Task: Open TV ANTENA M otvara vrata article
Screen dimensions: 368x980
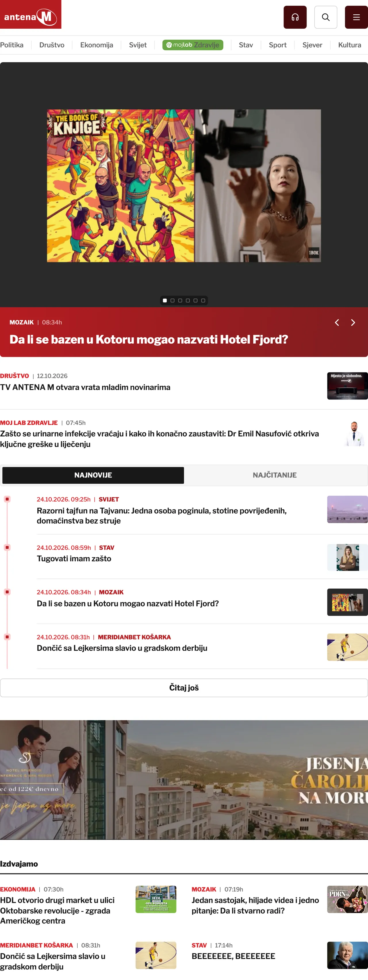Action: point(85,387)
